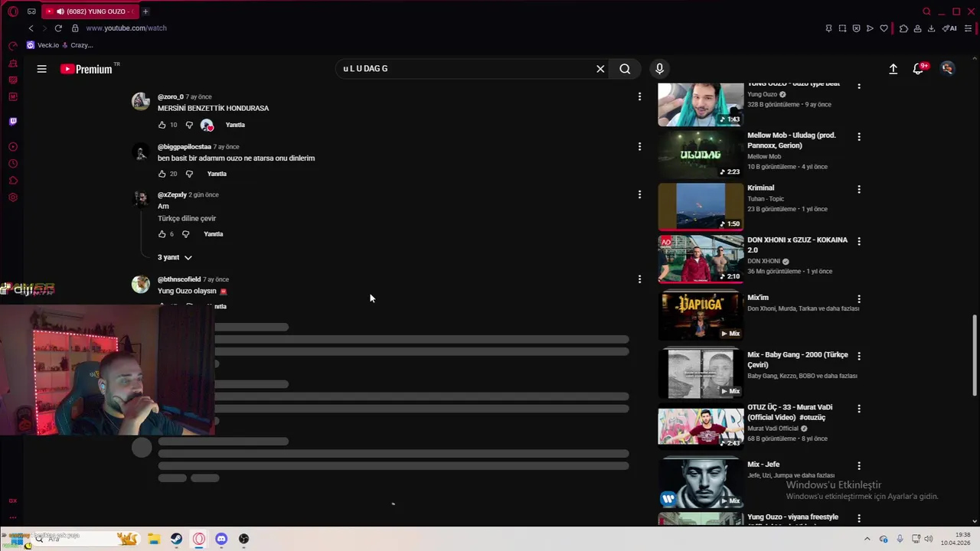
Task: Open the YouTube notifications bell
Action: coord(918,69)
